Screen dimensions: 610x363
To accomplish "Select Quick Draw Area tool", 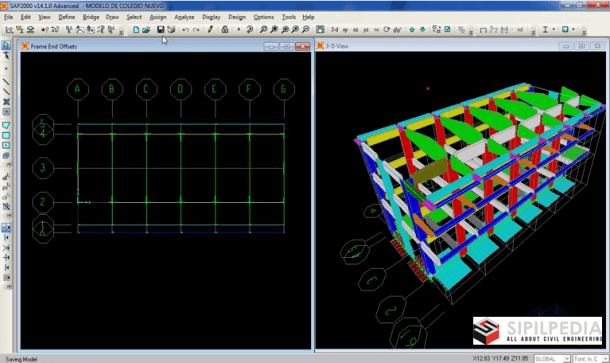I will click(6, 146).
